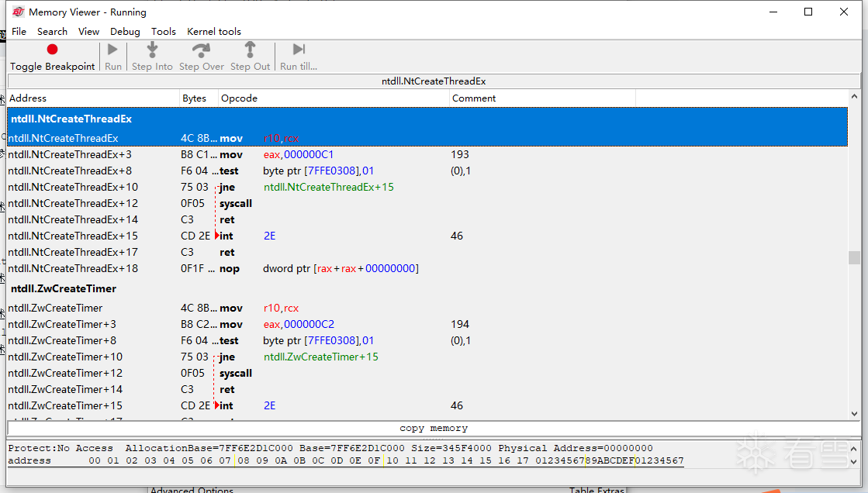Click the Step Into icon
This screenshot has height=493, width=868.
[x=152, y=50]
